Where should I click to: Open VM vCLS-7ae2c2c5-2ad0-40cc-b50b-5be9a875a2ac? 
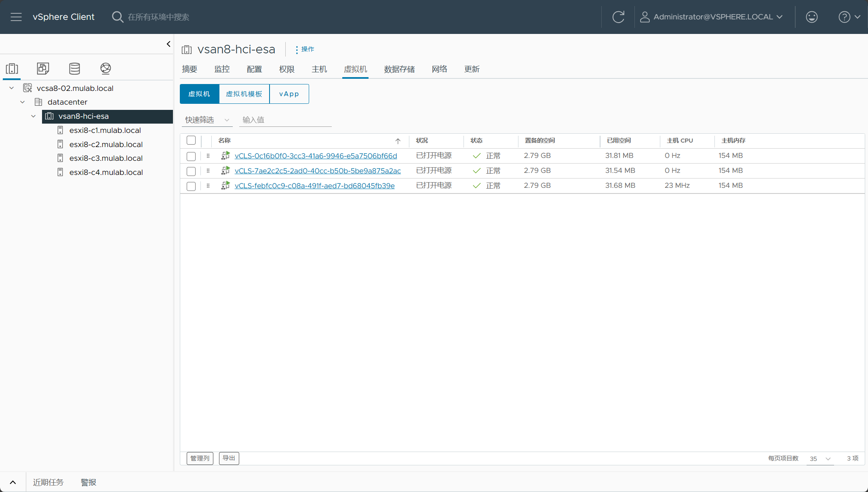tap(318, 171)
